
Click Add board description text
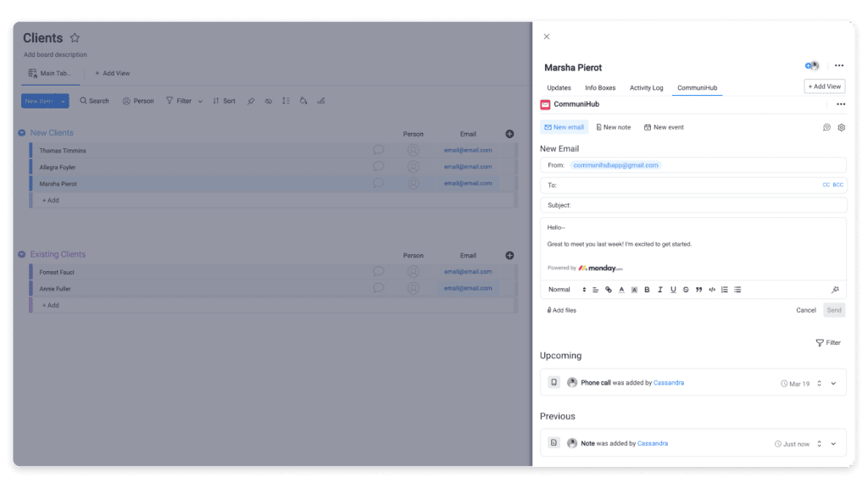55,55
